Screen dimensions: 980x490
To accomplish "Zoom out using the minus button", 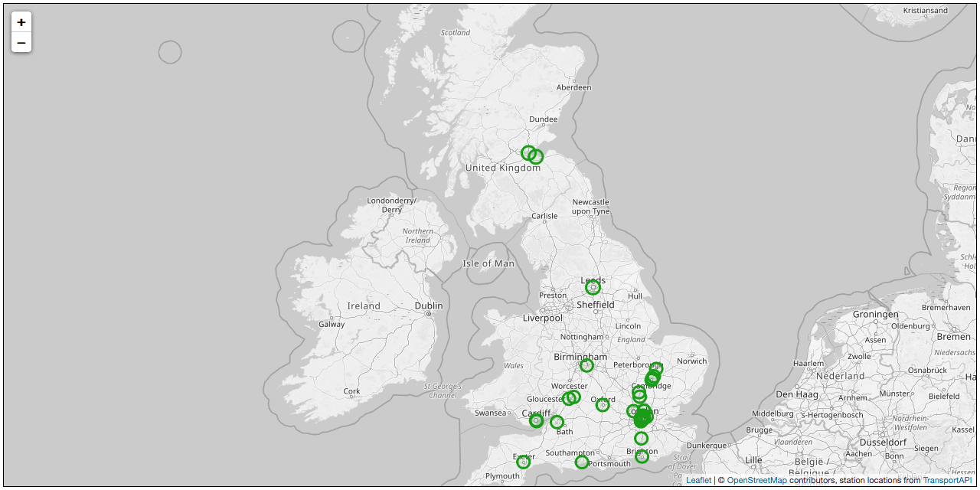I will point(21,43).
